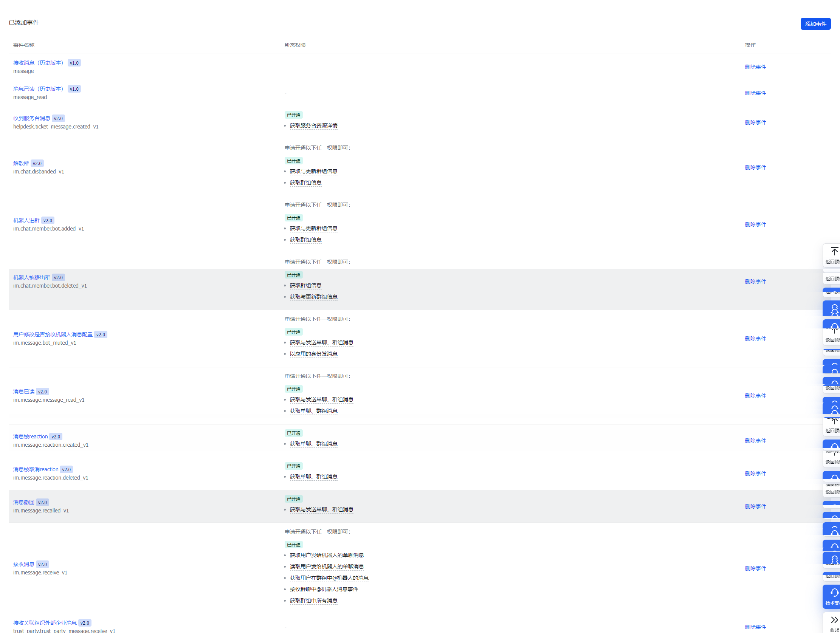840x633 pixels.
Task: Click v2.0 badge beside 解散群
Action: pyautogui.click(x=37, y=163)
